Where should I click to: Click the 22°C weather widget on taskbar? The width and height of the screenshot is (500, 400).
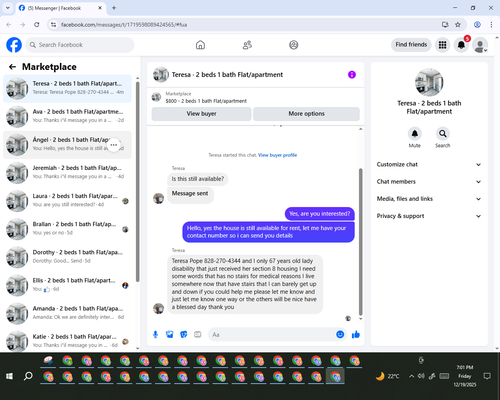pos(387,376)
